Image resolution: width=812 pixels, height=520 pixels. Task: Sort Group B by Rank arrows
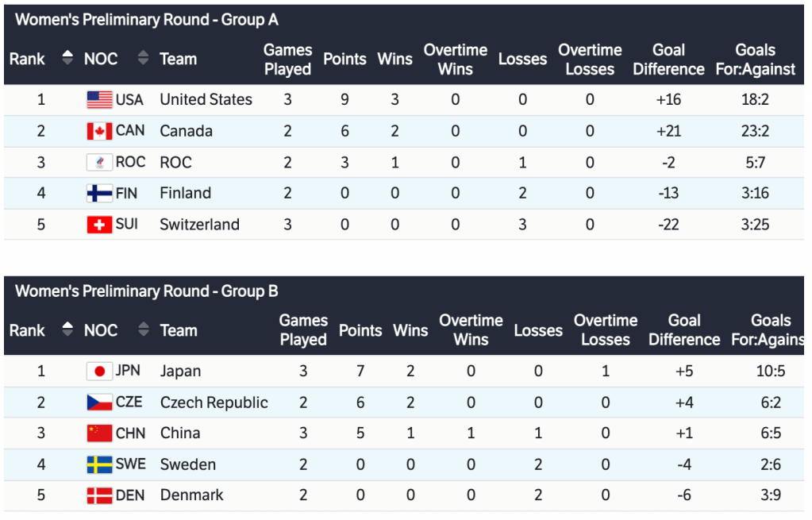pyautogui.click(x=67, y=330)
